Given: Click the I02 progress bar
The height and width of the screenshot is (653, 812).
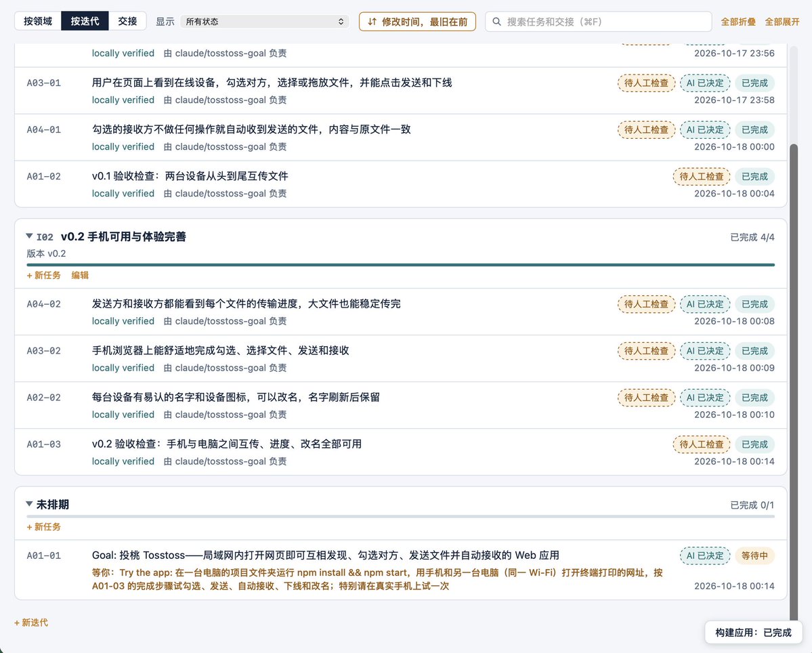Looking at the screenshot, I should pyautogui.click(x=401, y=265).
